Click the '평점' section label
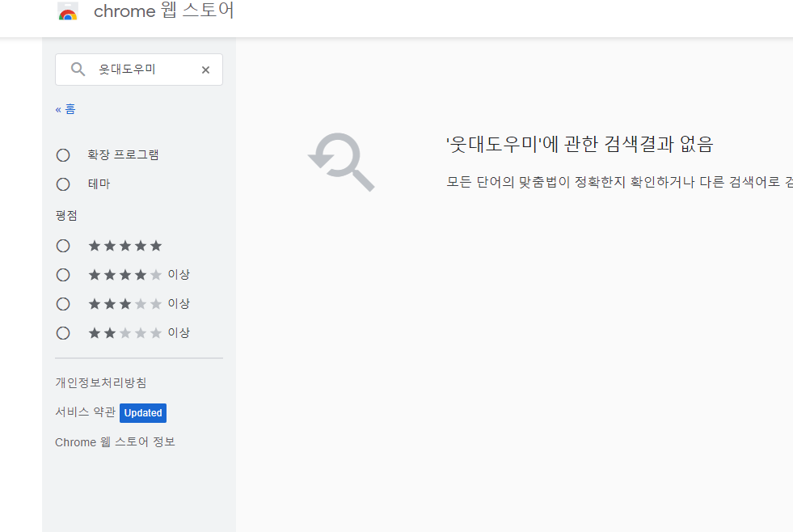The width and height of the screenshot is (793, 532). (66, 215)
